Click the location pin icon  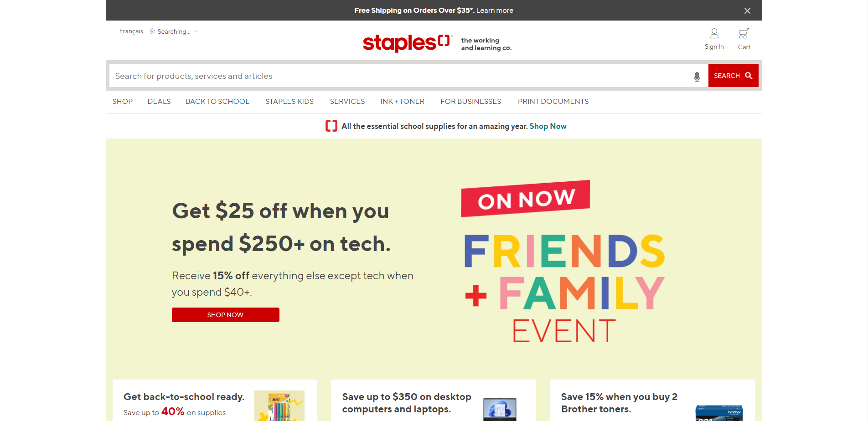[152, 31]
